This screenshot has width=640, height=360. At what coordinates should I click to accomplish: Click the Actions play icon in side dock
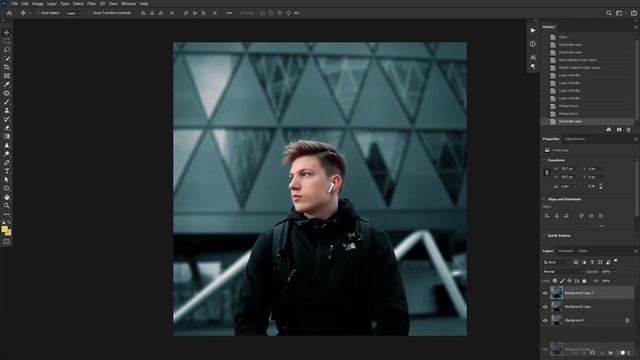coord(533,31)
